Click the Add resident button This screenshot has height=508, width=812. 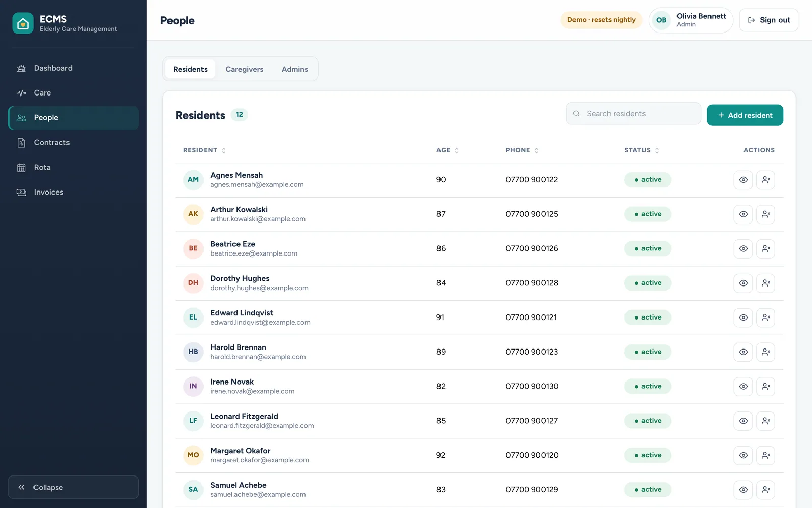[745, 115]
